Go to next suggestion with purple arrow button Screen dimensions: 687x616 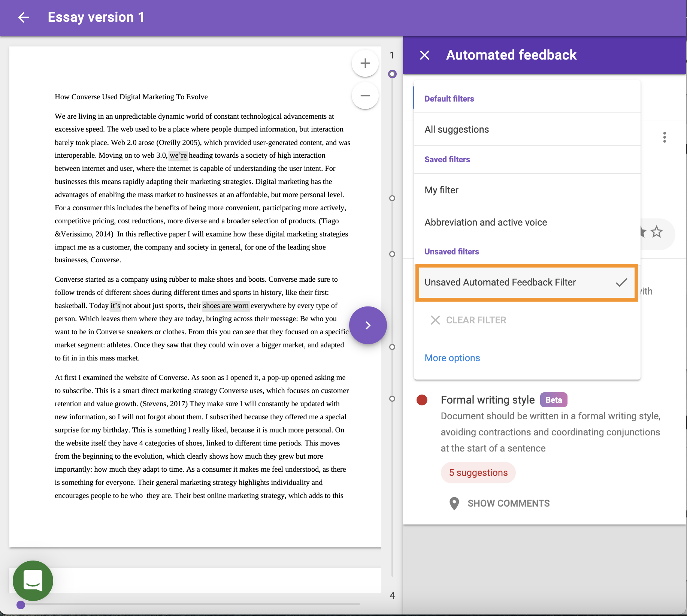tap(368, 325)
